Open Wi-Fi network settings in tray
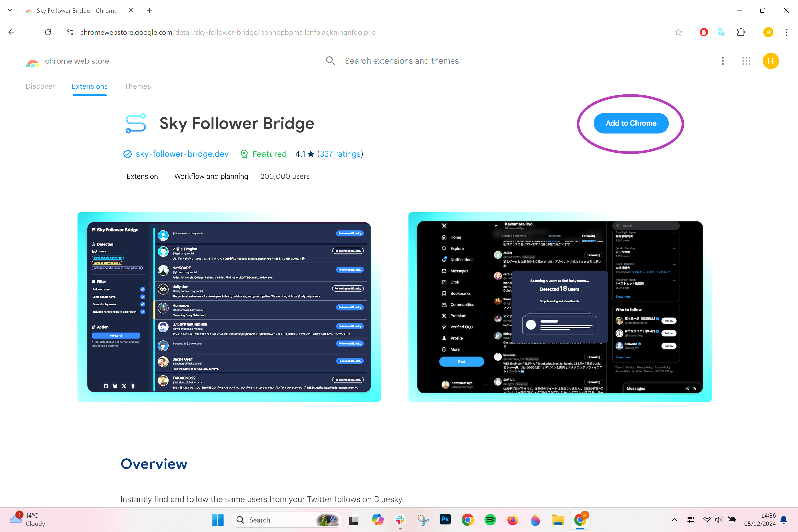 (x=707, y=520)
